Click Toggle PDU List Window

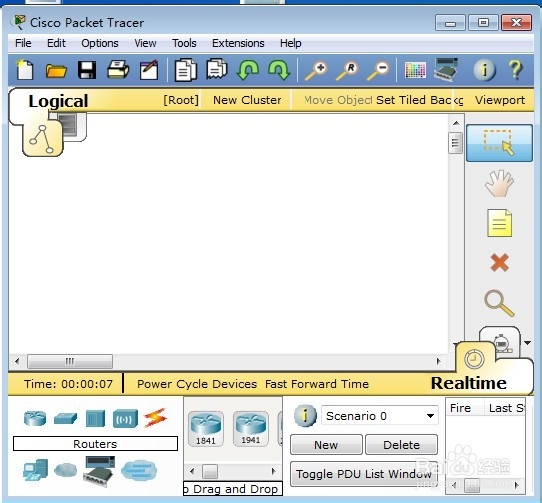click(364, 474)
